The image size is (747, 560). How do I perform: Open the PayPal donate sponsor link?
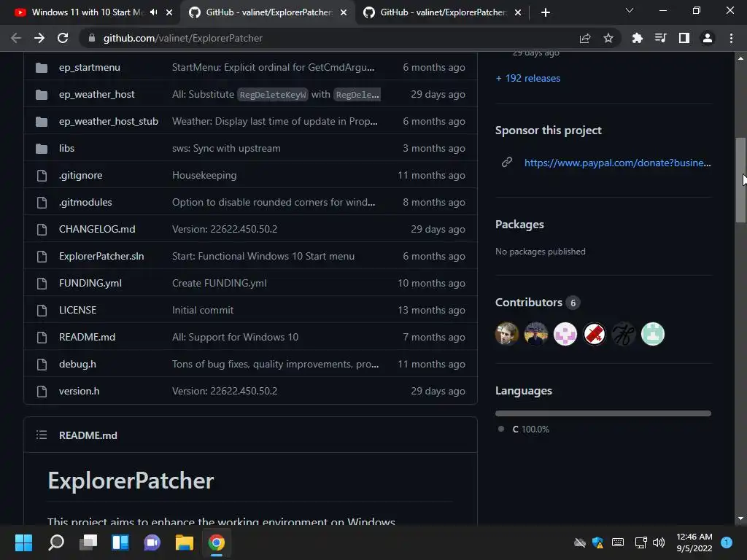pyautogui.click(x=617, y=163)
